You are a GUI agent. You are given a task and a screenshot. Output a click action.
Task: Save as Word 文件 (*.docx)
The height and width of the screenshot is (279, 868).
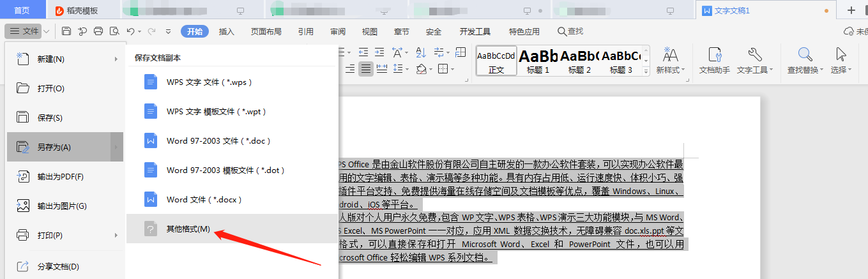coord(232,199)
